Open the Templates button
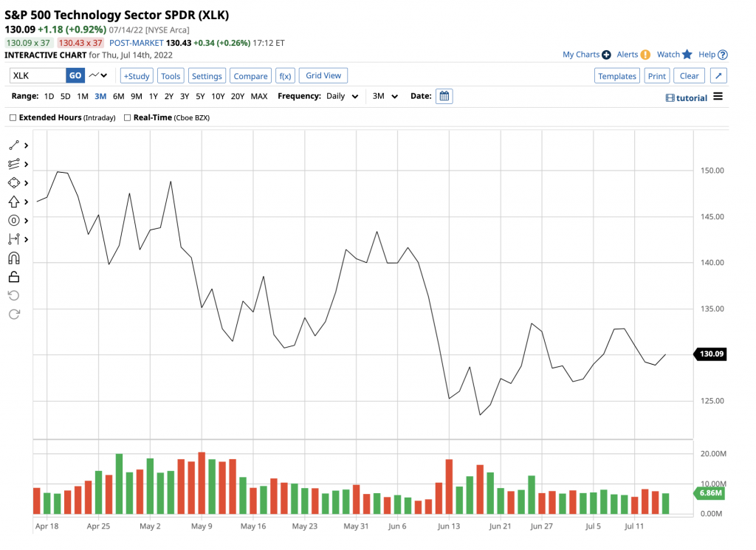Viewport: 756px width, 550px height. point(617,76)
